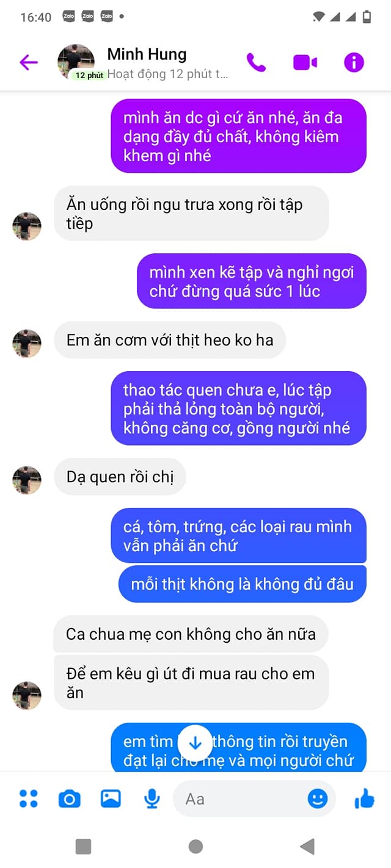Open the photo gallery picker

tap(111, 798)
